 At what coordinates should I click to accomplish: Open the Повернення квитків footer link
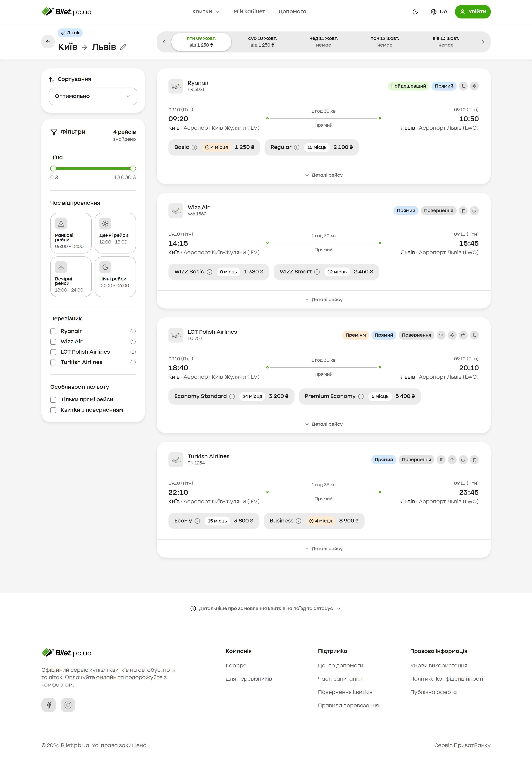[x=345, y=692]
